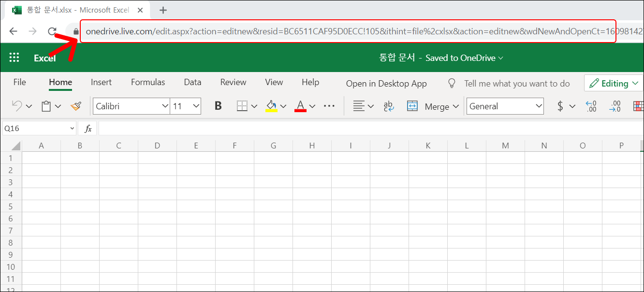This screenshot has height=292, width=644.
Task: Expand the Borders dropdown arrow
Action: (254, 106)
